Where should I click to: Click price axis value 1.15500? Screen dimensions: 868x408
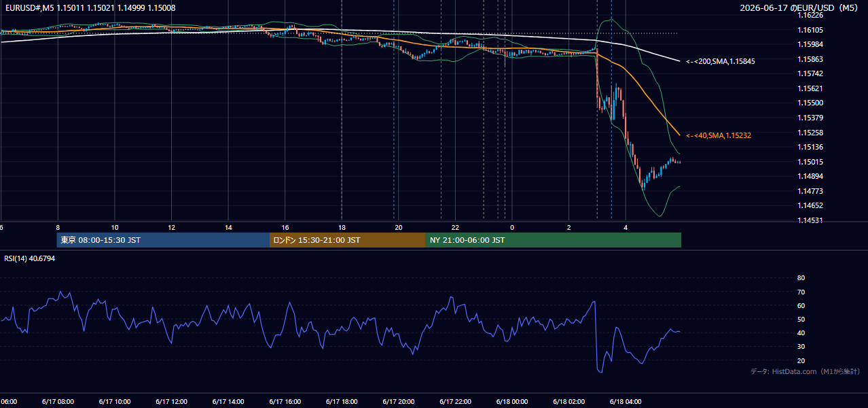coord(810,103)
